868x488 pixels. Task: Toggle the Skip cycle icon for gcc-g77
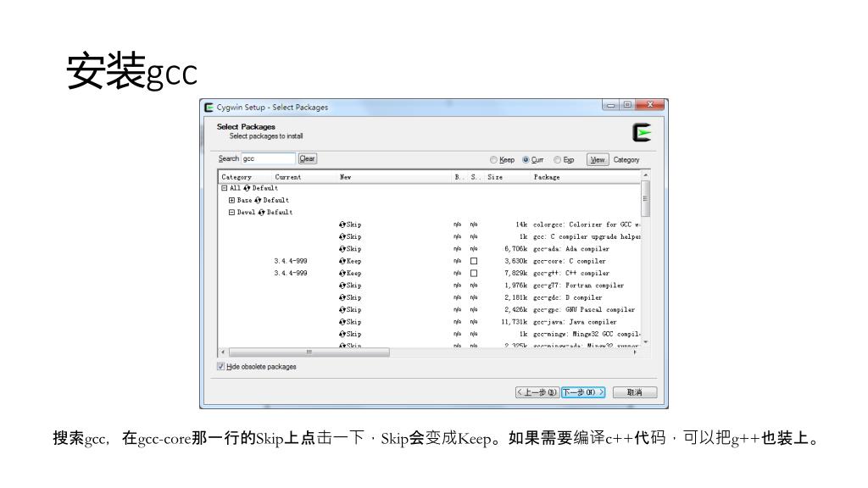342,286
